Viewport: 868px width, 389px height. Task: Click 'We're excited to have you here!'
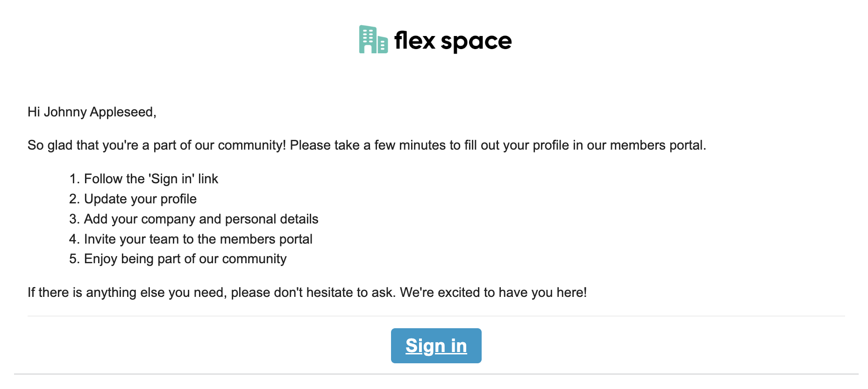tap(493, 293)
